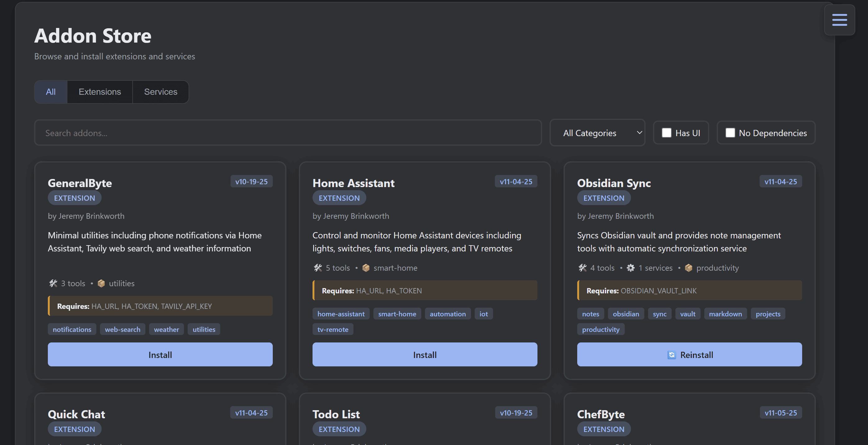Install the GeneralByte extension
Screen dimensions: 868x445
160,355
